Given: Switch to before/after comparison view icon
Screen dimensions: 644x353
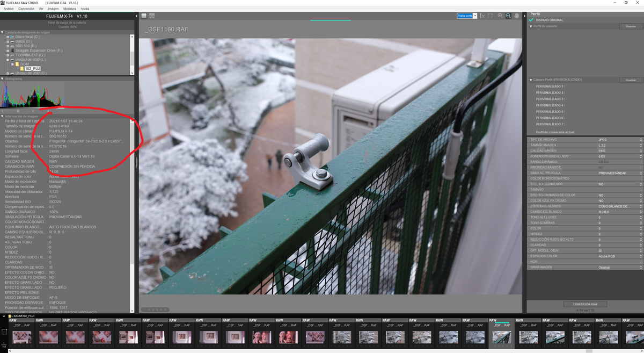Looking at the screenshot, I should tap(152, 16).
